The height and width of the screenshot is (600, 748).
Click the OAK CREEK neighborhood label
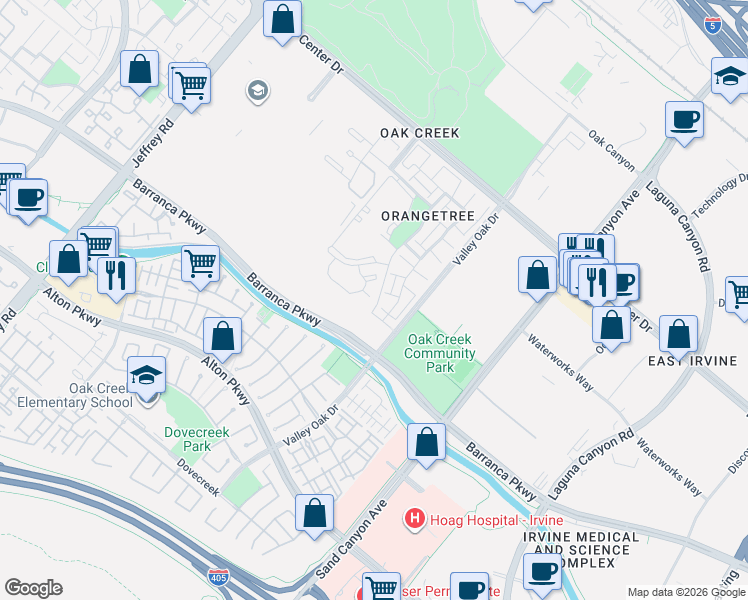click(420, 133)
